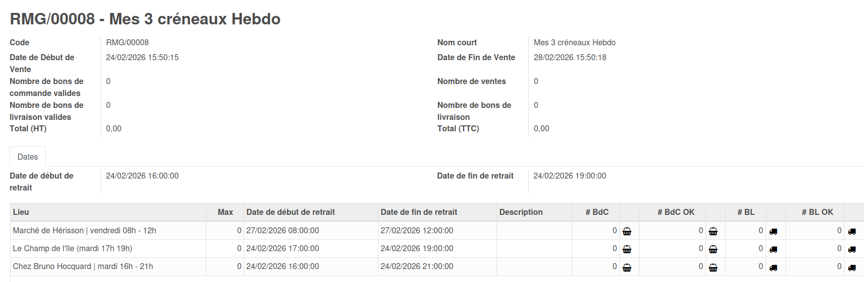The width and height of the screenshot is (868, 282).
Task: Open Marché de Hérisson vendredi row
Action: [x=85, y=231]
